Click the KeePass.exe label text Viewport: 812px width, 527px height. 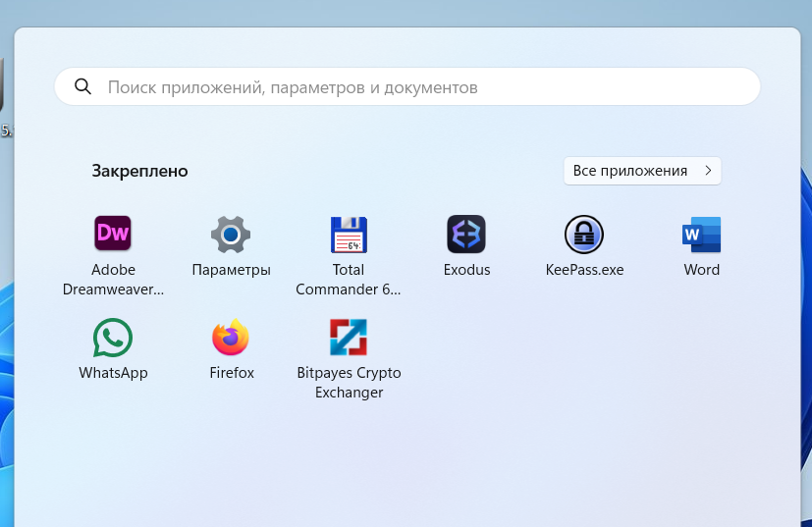(x=584, y=270)
